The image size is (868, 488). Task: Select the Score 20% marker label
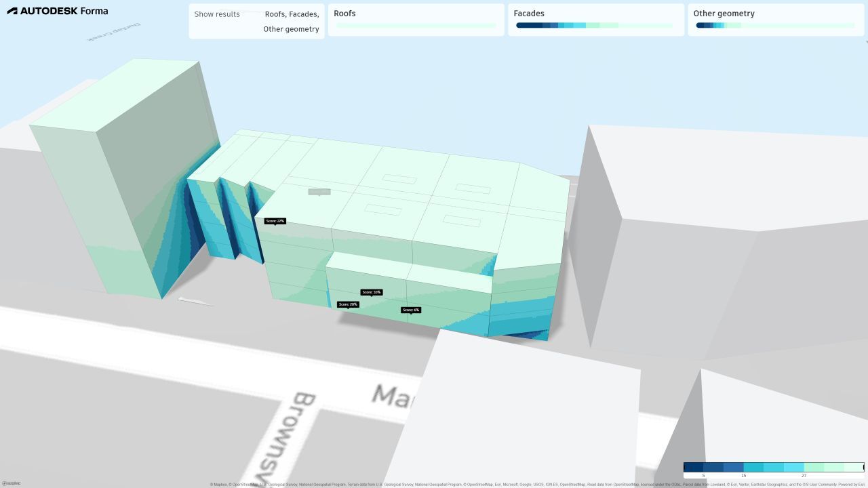[x=348, y=304]
